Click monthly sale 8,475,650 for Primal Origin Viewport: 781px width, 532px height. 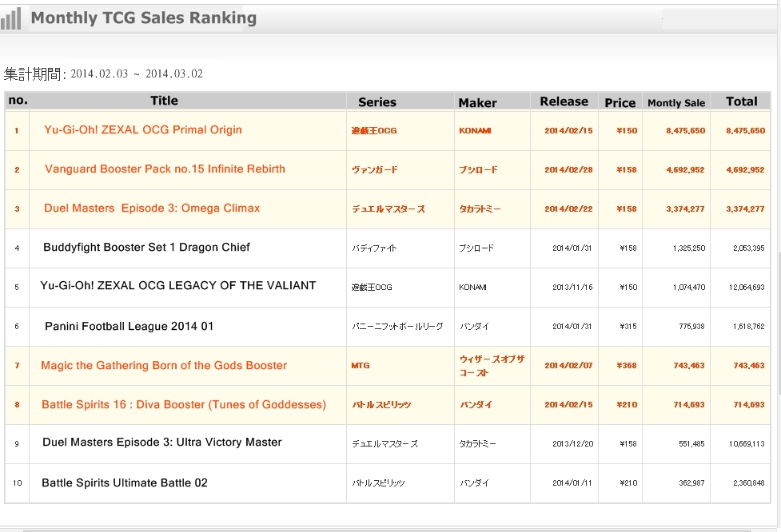click(x=685, y=131)
